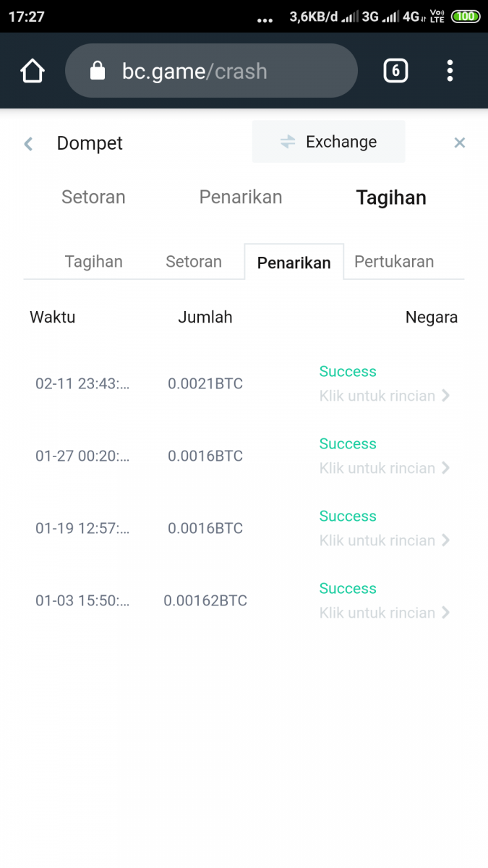
Task: Close the wallet panel with X
Action: click(x=459, y=142)
